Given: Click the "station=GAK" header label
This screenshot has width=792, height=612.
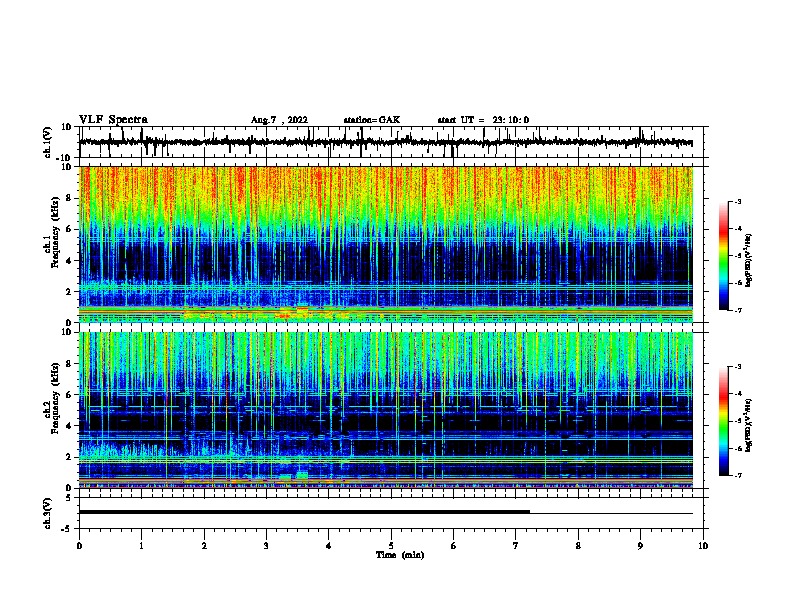Looking at the screenshot, I should tap(372, 120).
